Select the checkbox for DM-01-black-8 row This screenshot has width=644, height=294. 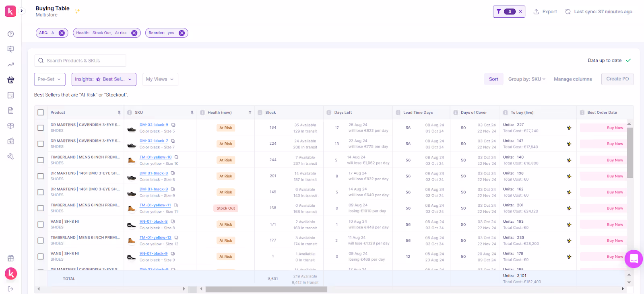click(41, 176)
